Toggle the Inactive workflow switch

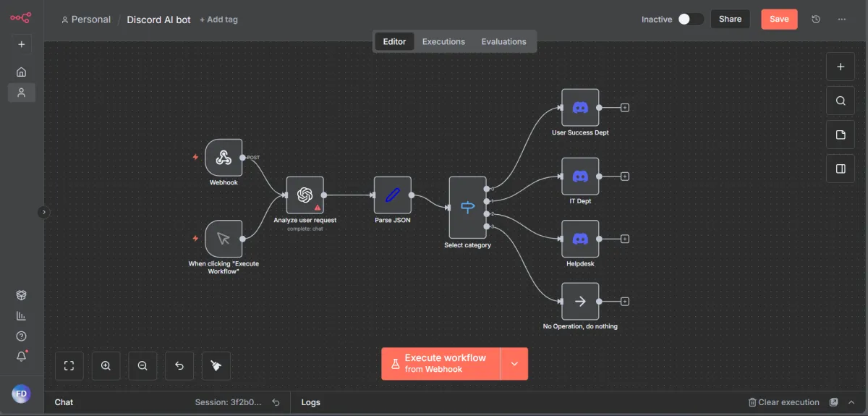691,20
